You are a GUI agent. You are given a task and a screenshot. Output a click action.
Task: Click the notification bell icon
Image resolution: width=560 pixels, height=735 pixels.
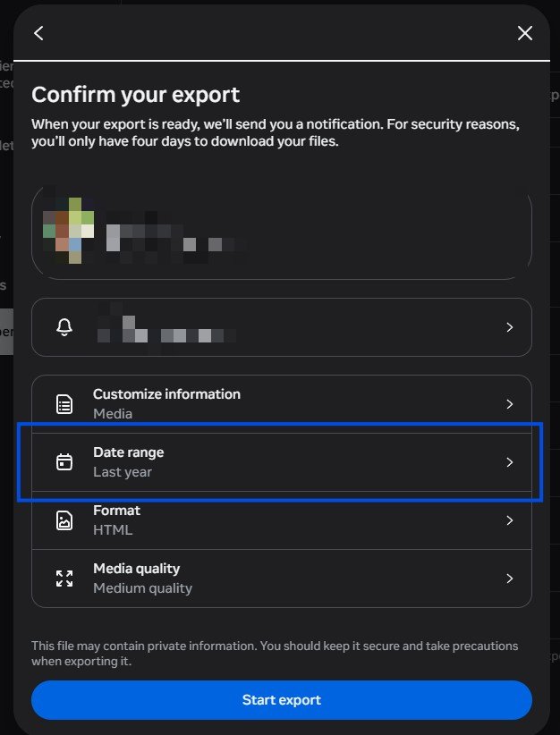[64, 327]
